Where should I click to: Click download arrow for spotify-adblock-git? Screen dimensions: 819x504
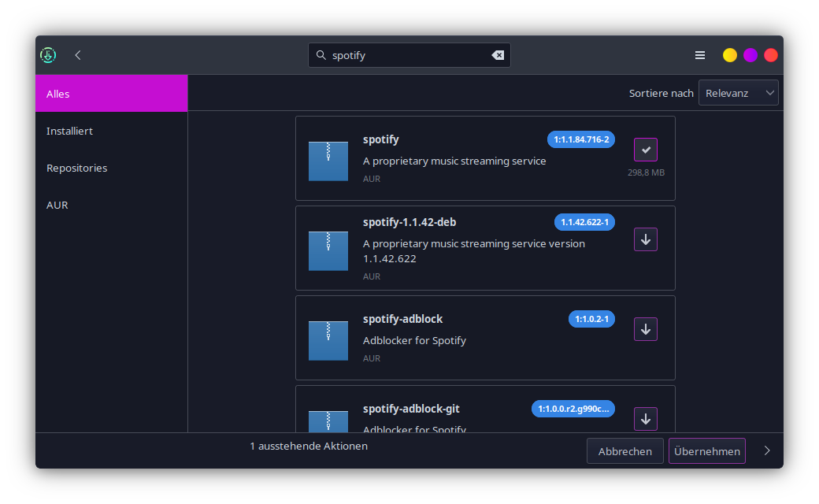(x=646, y=419)
